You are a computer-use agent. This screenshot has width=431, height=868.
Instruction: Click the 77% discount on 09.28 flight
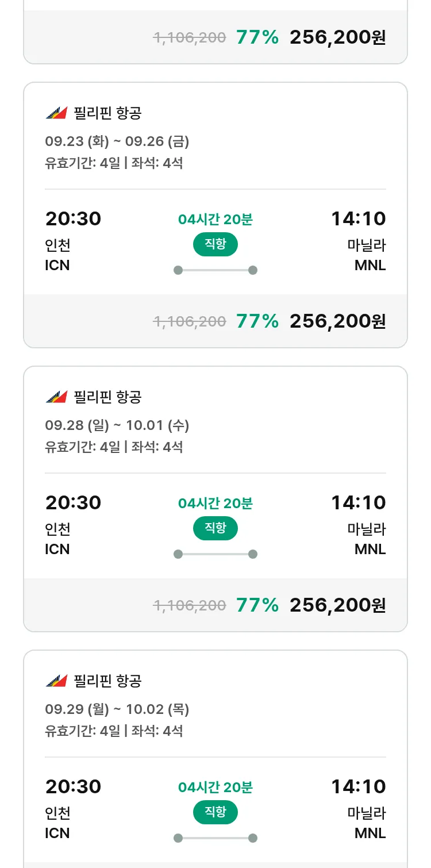[x=257, y=605]
